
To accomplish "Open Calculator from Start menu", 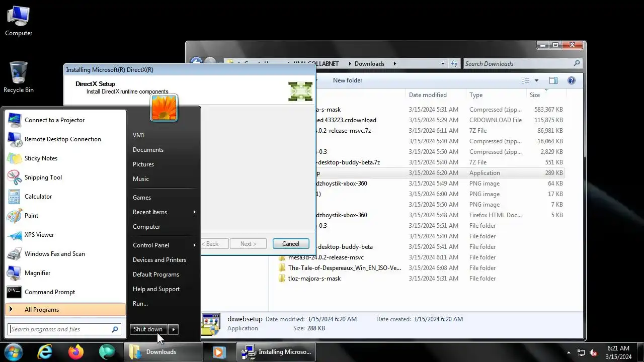I will (65, 197).
